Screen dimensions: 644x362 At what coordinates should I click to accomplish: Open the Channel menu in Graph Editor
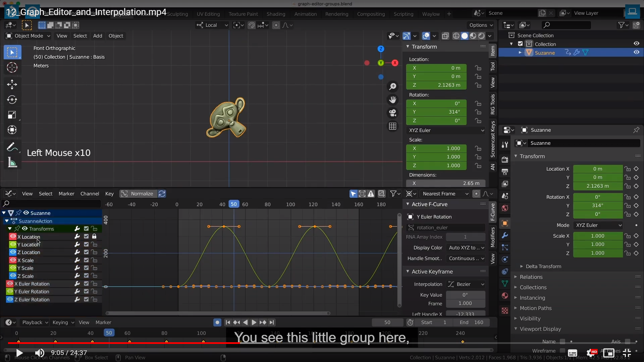click(90, 194)
